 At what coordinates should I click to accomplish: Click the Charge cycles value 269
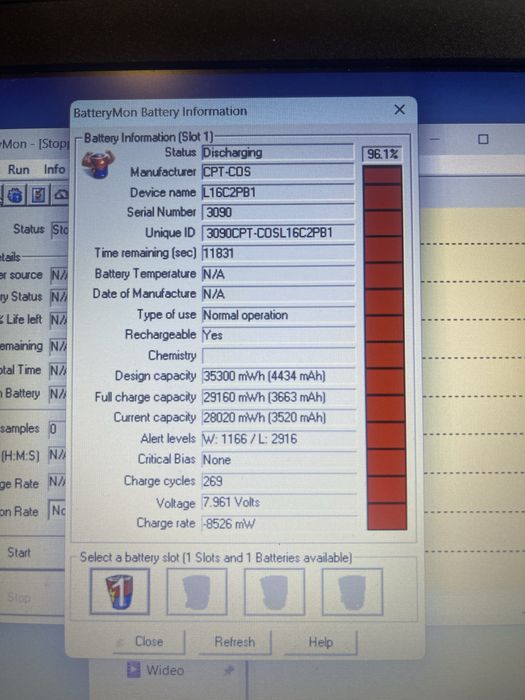[x=279, y=481]
